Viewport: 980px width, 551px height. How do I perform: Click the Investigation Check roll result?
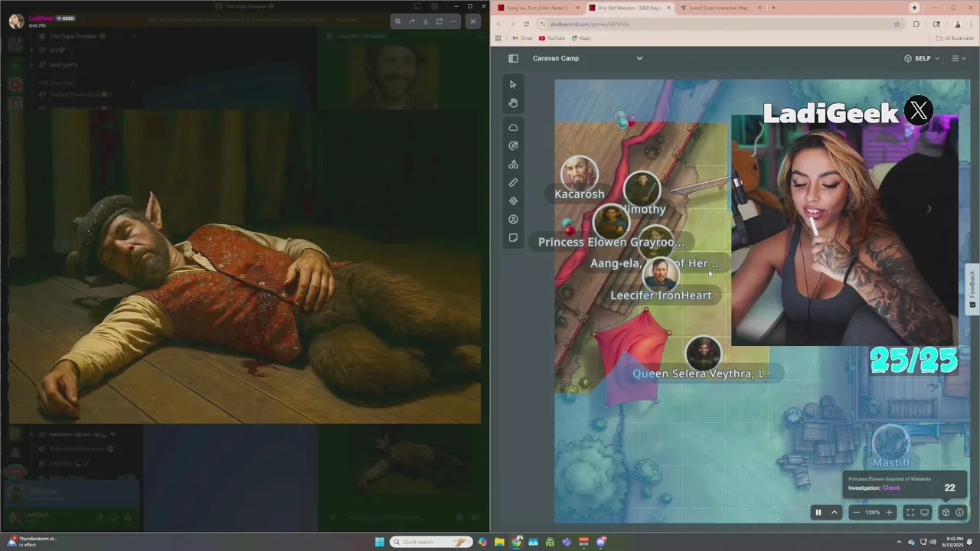(905, 484)
